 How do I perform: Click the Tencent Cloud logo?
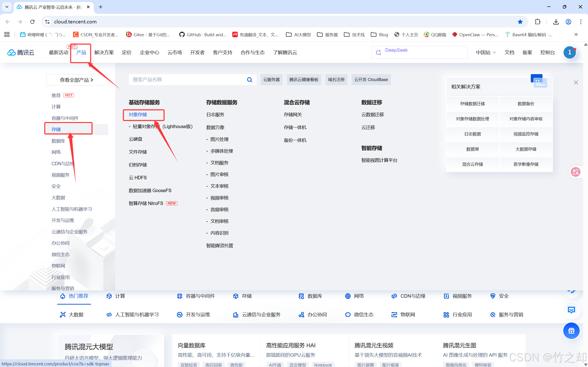click(x=21, y=52)
